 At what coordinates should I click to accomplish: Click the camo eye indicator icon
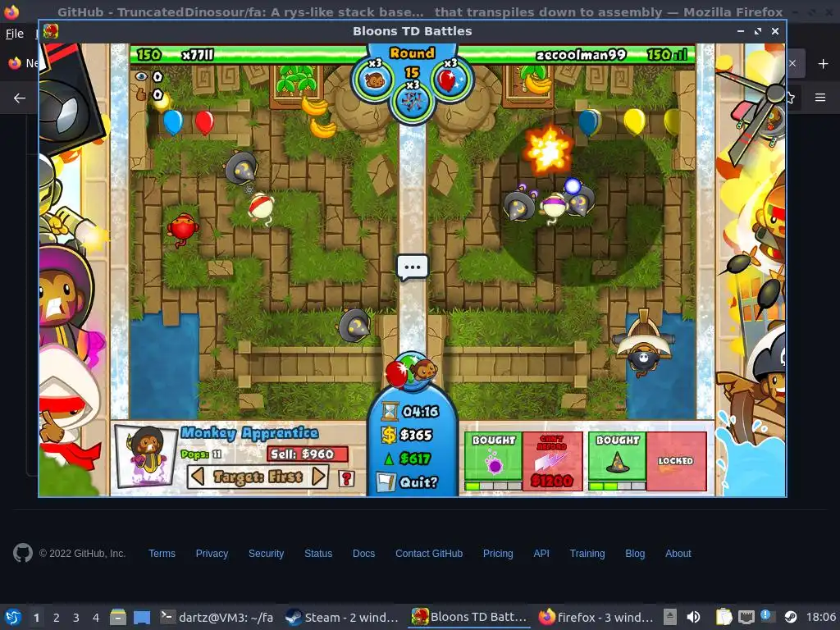141,76
